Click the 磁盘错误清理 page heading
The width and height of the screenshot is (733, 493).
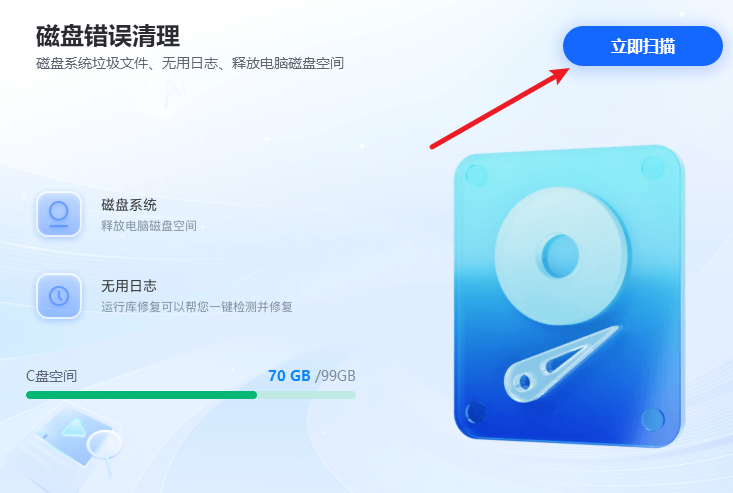point(108,36)
